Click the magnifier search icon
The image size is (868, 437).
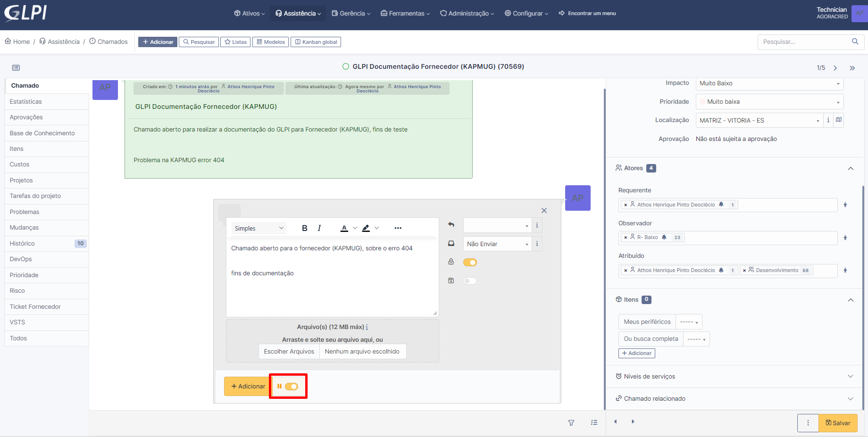[855, 41]
